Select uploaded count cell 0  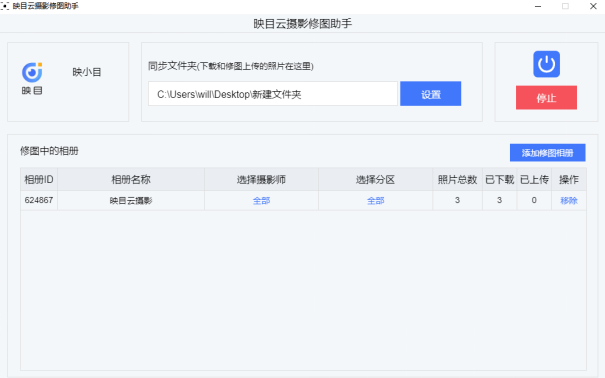534,200
